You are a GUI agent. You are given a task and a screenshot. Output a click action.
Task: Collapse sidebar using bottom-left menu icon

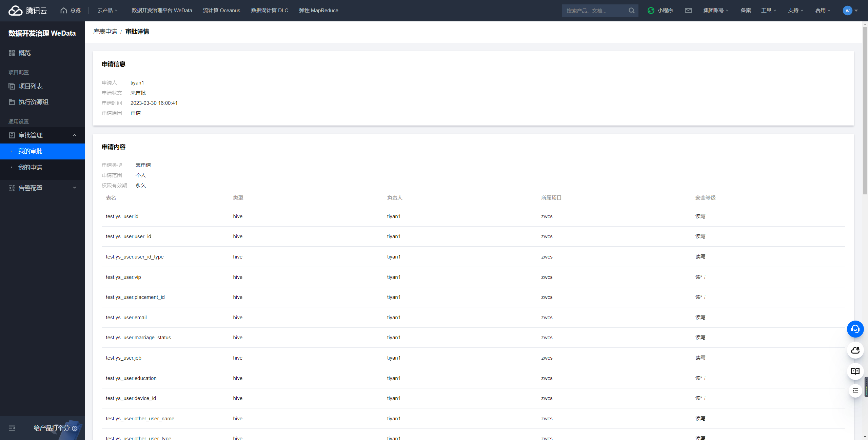point(12,428)
